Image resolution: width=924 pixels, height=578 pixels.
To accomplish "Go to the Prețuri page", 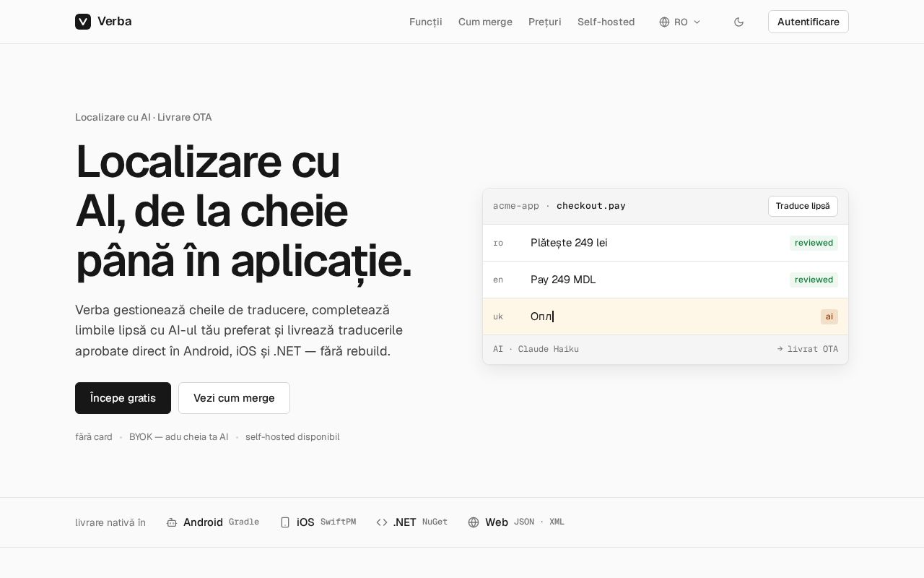I will (x=545, y=22).
